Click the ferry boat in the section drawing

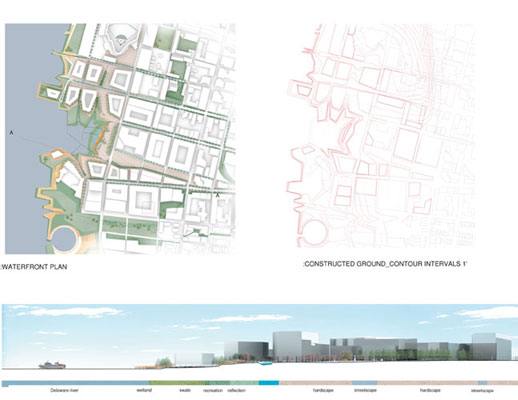click(52, 365)
